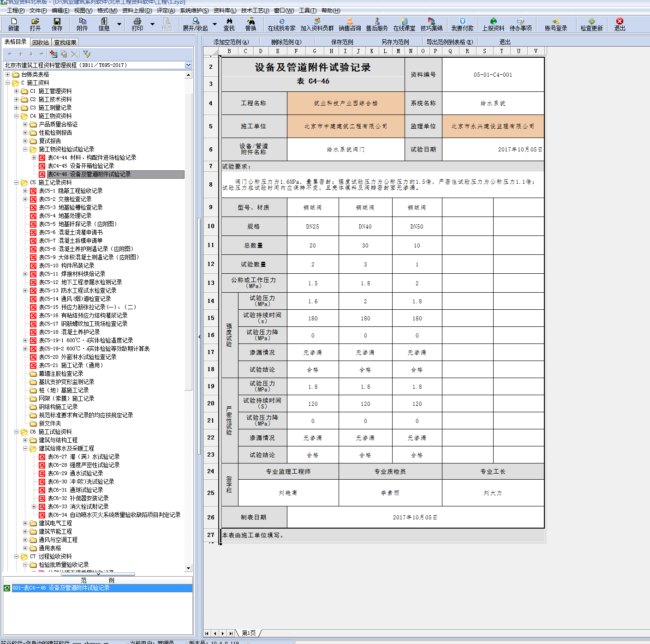Screen dimensions: 650x644
Task: Select the 第1页 sheet tab
Action: [x=249, y=633]
